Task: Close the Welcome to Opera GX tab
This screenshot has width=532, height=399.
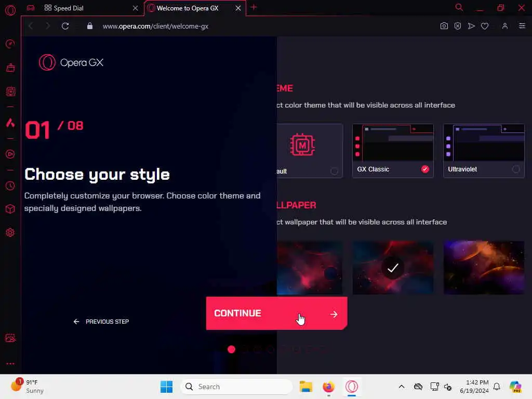Action: pos(238,8)
